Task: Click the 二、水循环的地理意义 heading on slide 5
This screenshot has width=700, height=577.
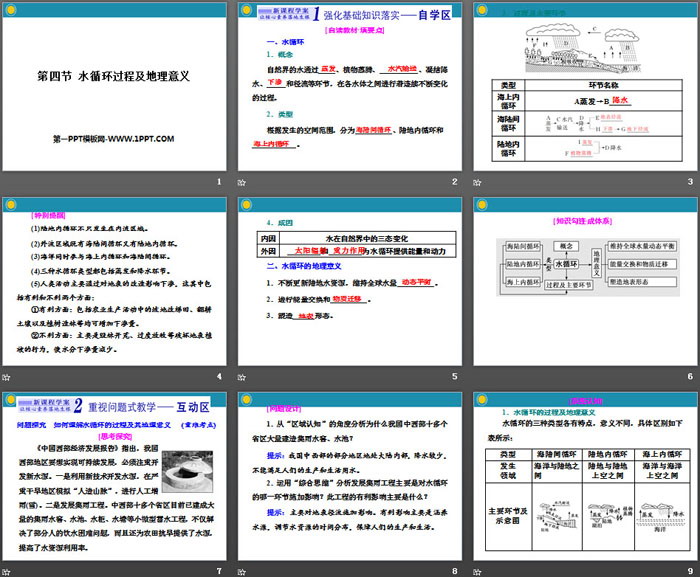Action: 304,266
